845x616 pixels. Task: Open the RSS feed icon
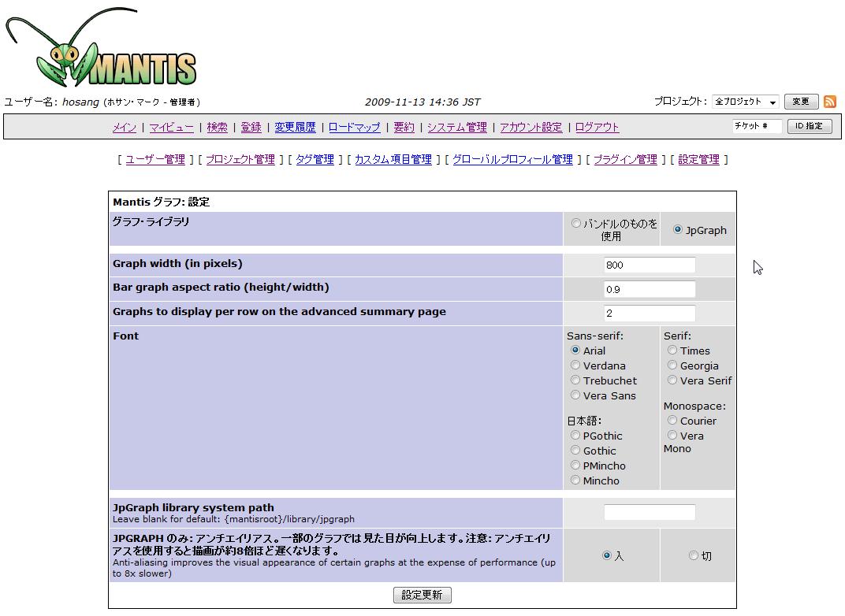[x=830, y=102]
